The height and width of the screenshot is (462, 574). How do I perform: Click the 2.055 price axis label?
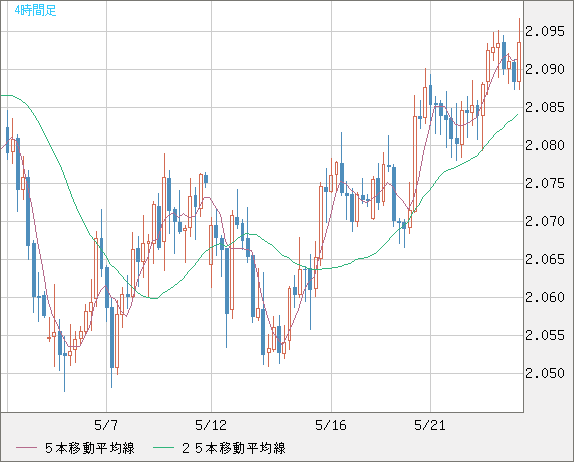(x=545, y=335)
